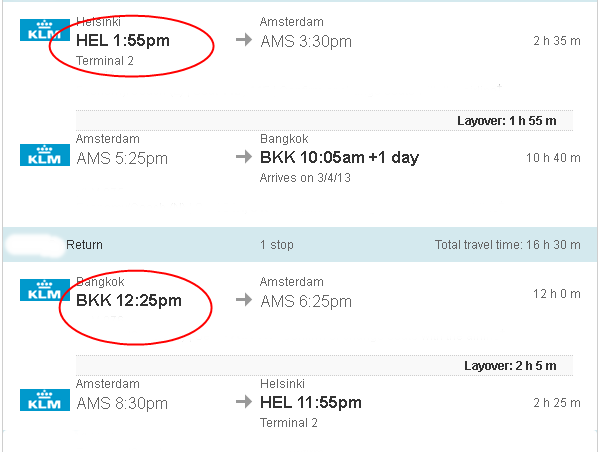The height and width of the screenshot is (452, 601).
Task: Click the arrow pointing to HEL 11:55pm
Action: coord(244,402)
